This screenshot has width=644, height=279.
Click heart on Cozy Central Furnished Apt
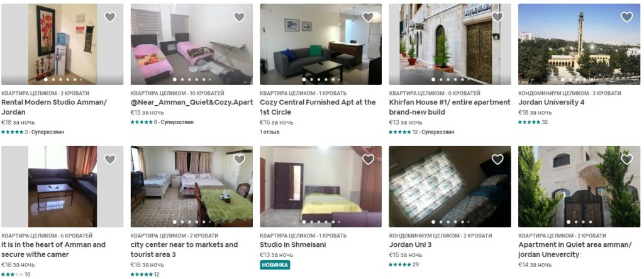[x=368, y=17]
